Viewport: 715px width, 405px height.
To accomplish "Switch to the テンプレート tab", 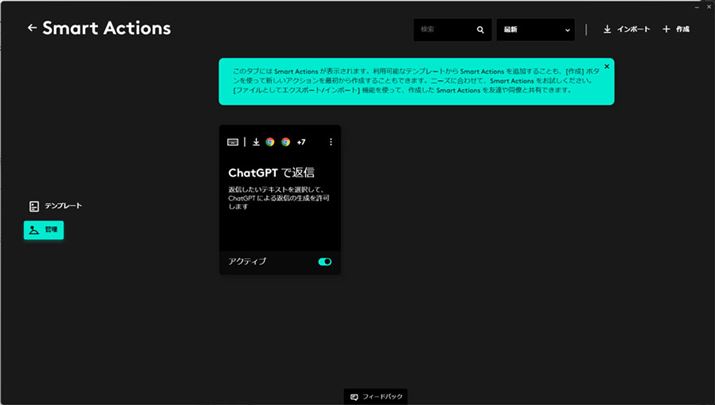I will pos(55,206).
